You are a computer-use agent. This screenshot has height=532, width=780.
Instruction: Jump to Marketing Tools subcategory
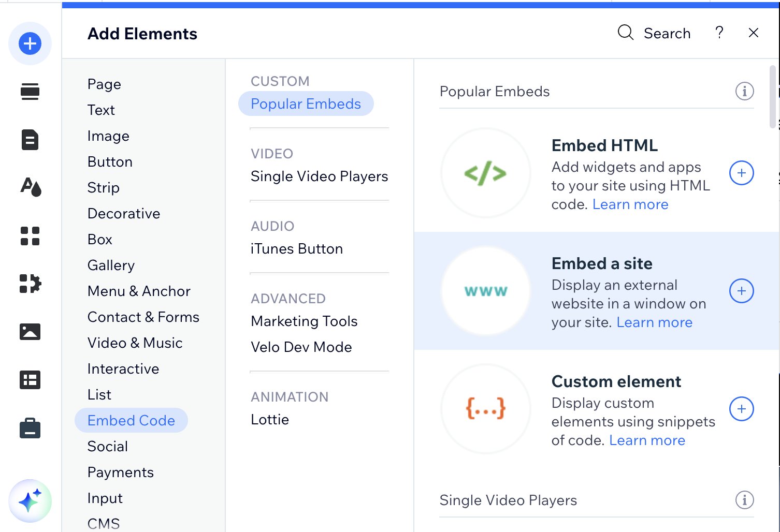click(304, 321)
